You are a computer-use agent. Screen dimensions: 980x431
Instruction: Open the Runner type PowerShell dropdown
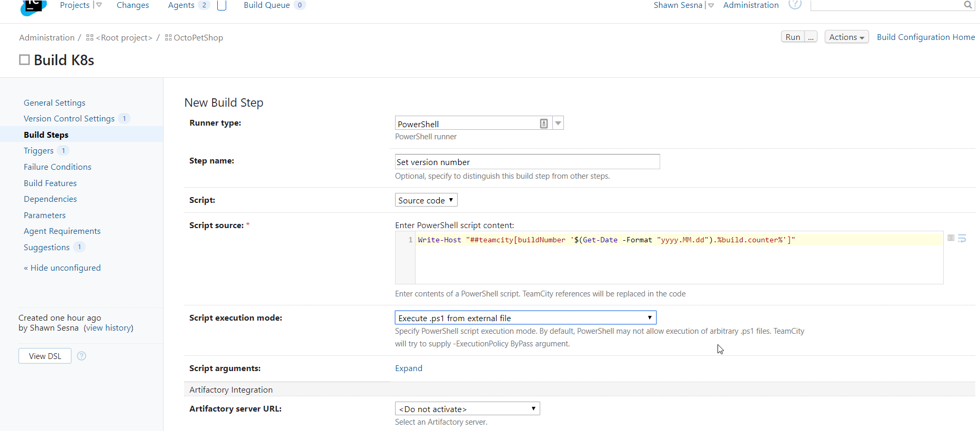(x=558, y=124)
